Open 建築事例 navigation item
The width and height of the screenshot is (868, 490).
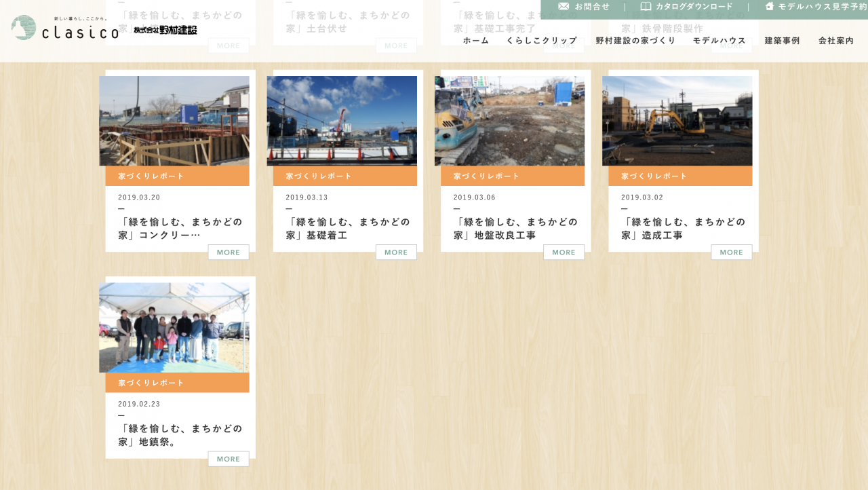(782, 41)
